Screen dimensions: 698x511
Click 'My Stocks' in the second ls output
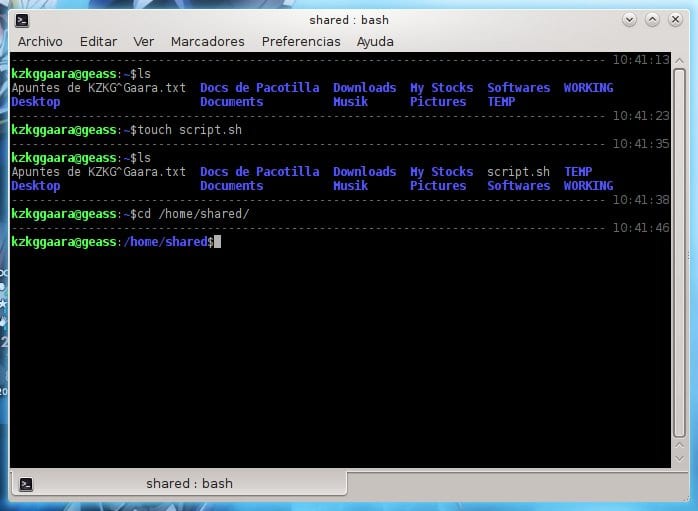(x=442, y=172)
